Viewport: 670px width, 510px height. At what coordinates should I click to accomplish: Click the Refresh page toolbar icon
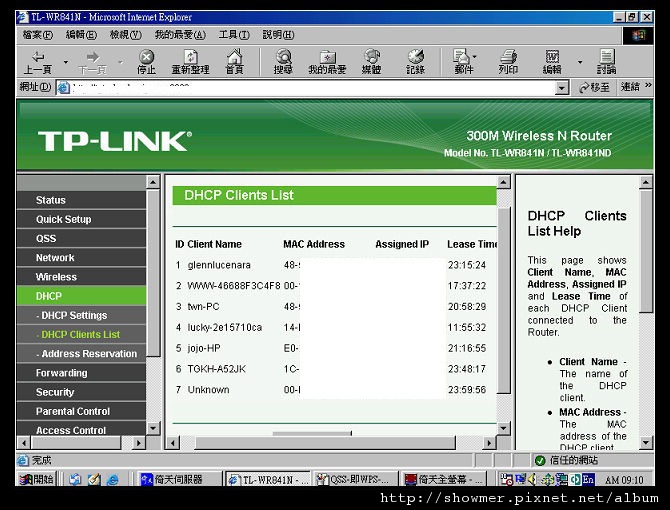pyautogui.click(x=191, y=57)
